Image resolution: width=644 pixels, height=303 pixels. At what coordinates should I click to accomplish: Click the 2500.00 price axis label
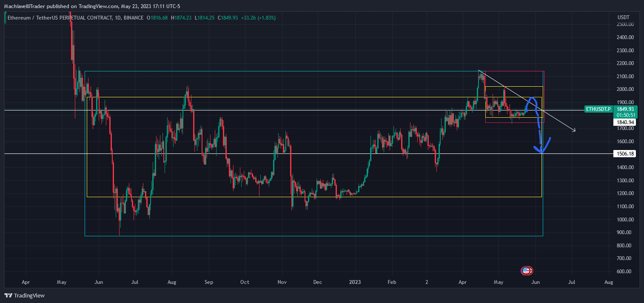click(x=625, y=24)
